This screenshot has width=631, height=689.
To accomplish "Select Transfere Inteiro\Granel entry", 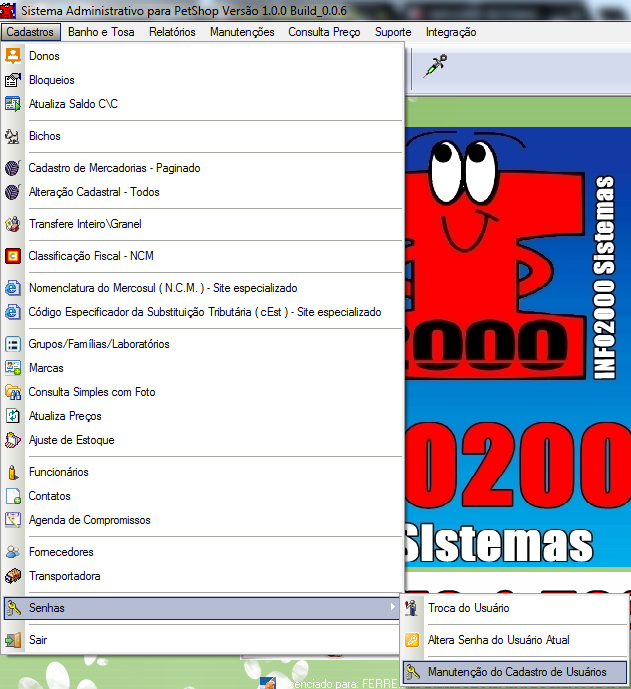I will (203, 224).
